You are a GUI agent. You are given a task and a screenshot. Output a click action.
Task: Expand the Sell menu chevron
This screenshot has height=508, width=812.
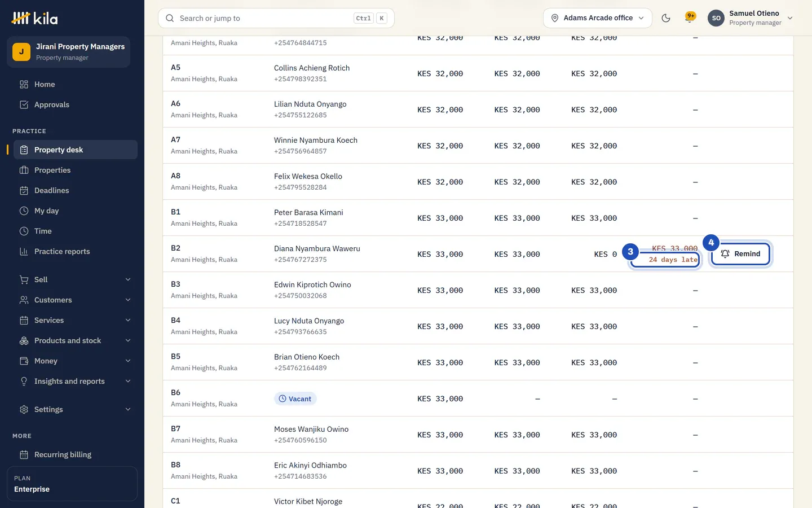128,280
